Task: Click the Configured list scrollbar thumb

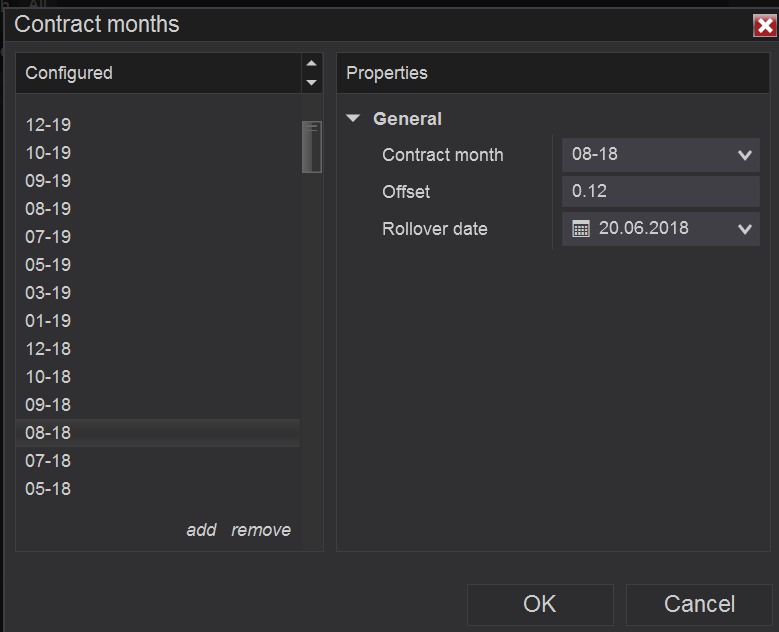Action: [312, 147]
